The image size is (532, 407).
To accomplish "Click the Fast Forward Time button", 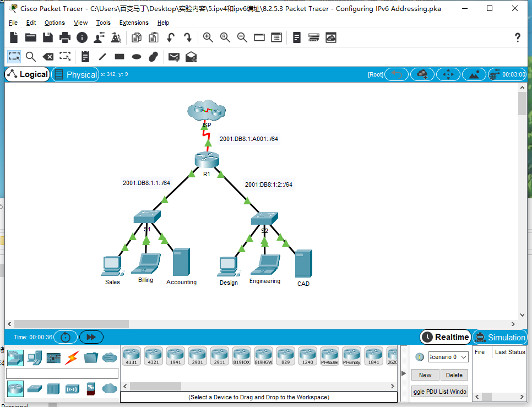I will (x=91, y=337).
